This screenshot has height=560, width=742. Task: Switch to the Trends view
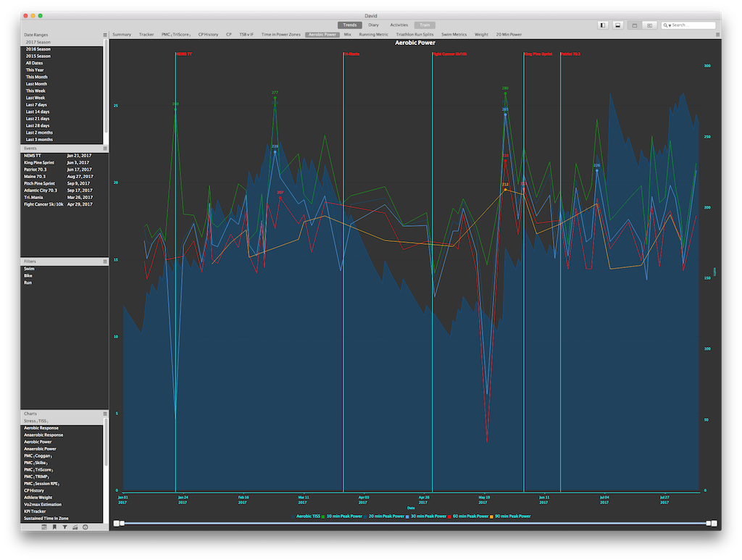[350, 25]
